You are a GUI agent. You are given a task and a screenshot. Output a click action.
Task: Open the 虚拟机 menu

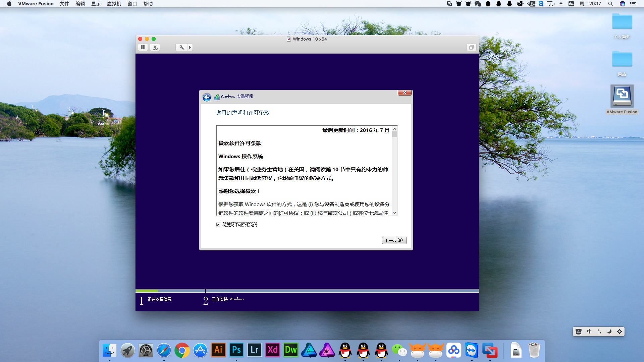tap(114, 4)
